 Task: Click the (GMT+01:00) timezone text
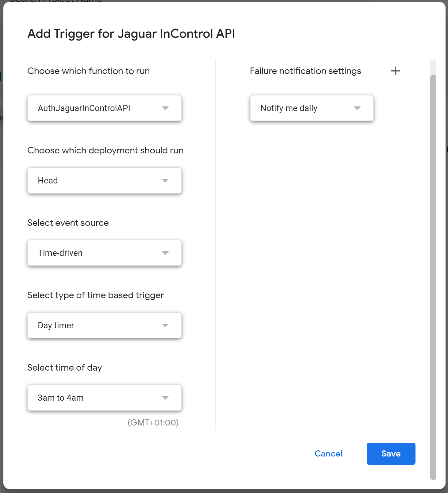pyautogui.click(x=153, y=422)
